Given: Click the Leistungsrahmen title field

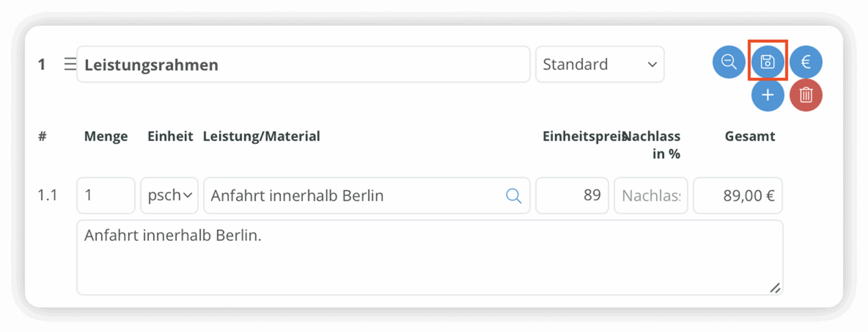Looking at the screenshot, I should tap(303, 64).
